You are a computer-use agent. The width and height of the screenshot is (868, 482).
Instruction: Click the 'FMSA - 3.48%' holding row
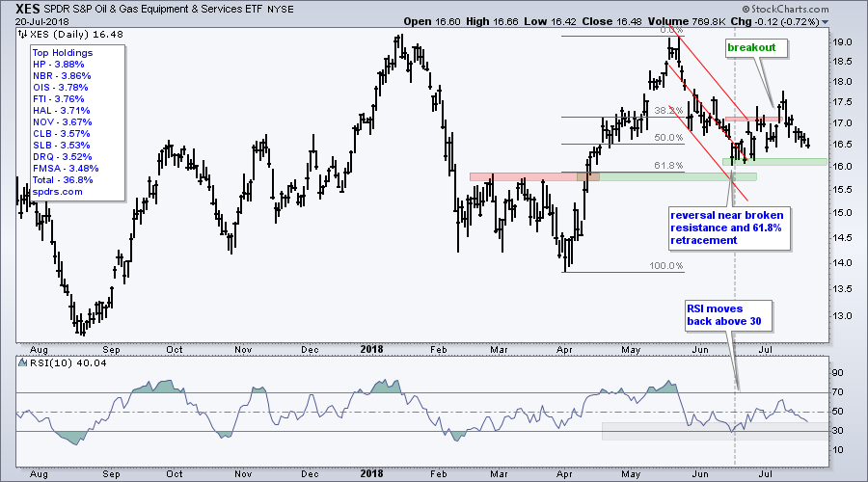click(66, 169)
